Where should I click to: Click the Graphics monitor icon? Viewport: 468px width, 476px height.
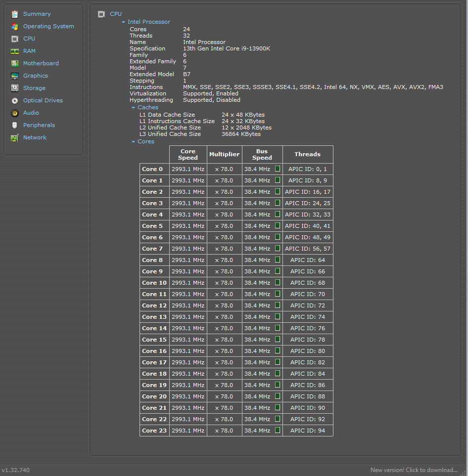(14, 76)
